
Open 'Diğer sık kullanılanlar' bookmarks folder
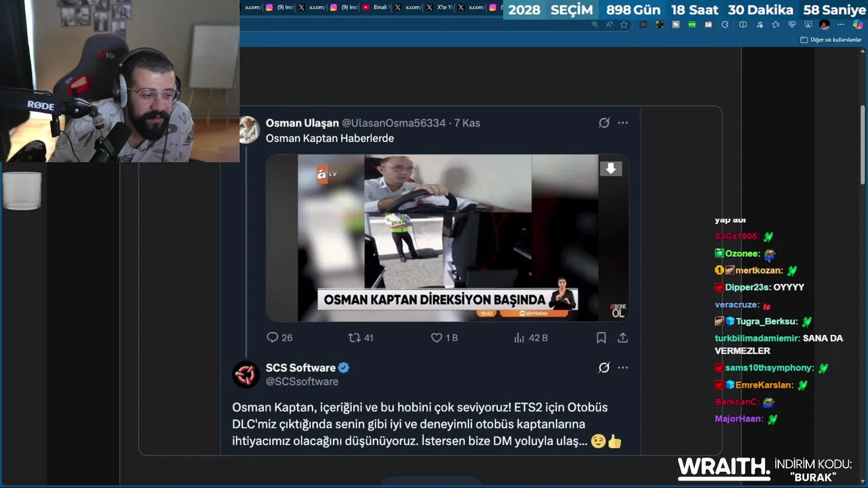coord(831,40)
